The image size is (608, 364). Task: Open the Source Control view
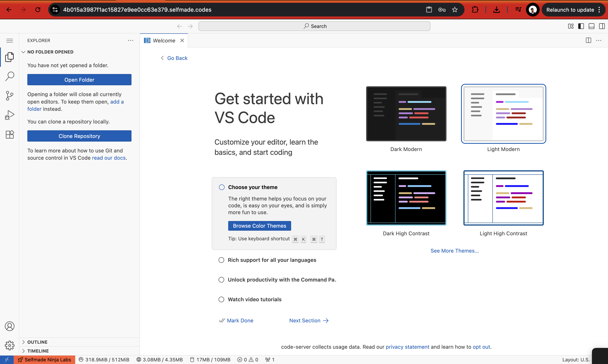pyautogui.click(x=10, y=96)
